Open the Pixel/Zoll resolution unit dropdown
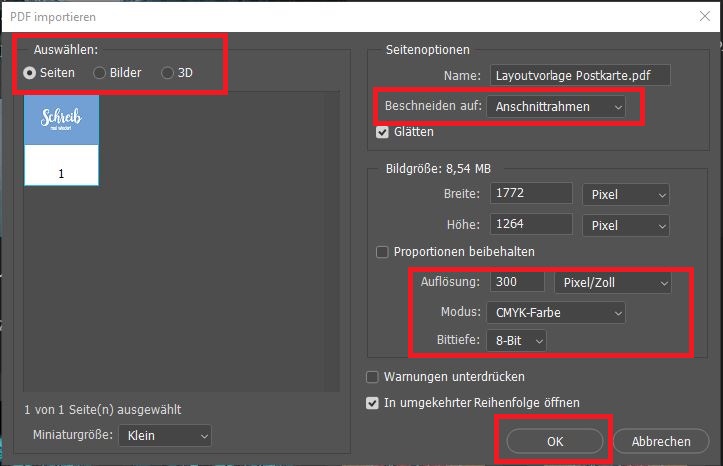Image resolution: width=723 pixels, height=466 pixels. pyautogui.click(x=612, y=283)
